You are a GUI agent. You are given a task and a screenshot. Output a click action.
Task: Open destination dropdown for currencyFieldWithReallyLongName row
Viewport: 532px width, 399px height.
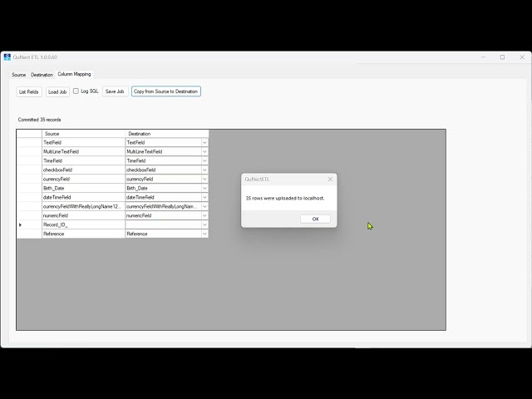pos(204,206)
